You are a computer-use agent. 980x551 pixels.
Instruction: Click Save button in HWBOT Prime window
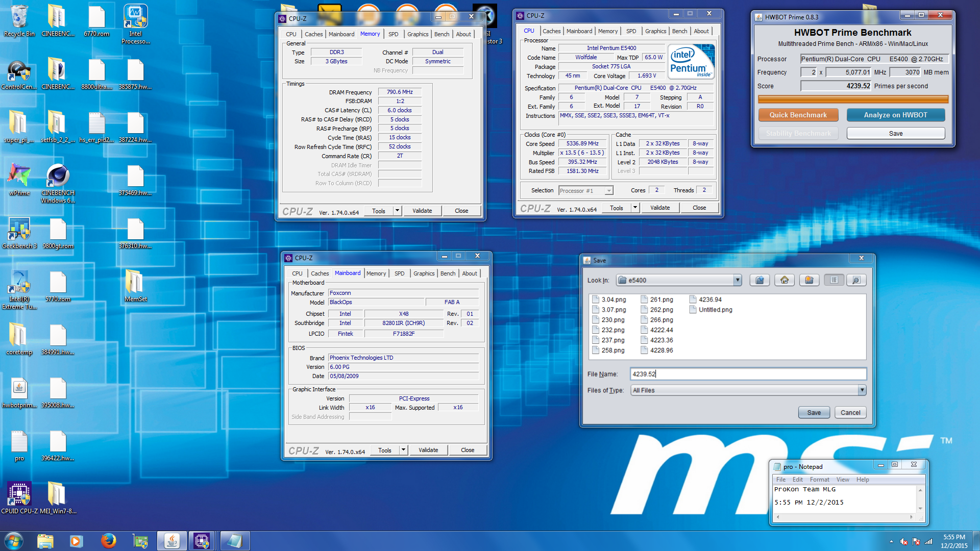pos(895,133)
